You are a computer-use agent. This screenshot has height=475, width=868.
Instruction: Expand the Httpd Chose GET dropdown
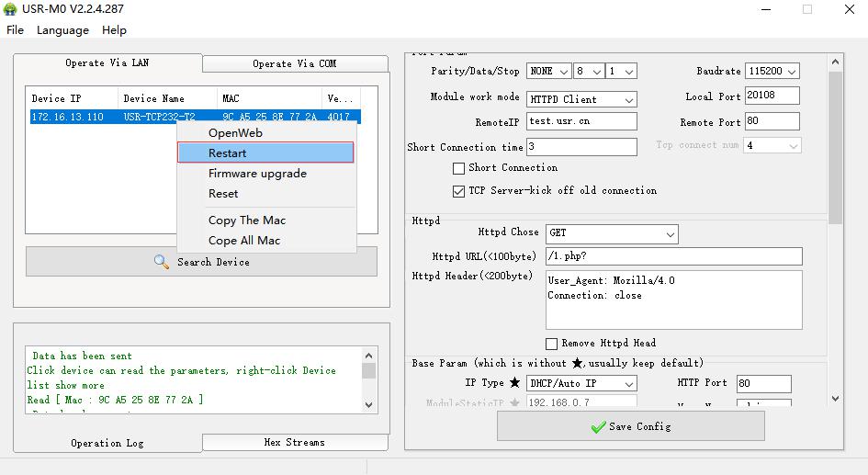[612, 233]
